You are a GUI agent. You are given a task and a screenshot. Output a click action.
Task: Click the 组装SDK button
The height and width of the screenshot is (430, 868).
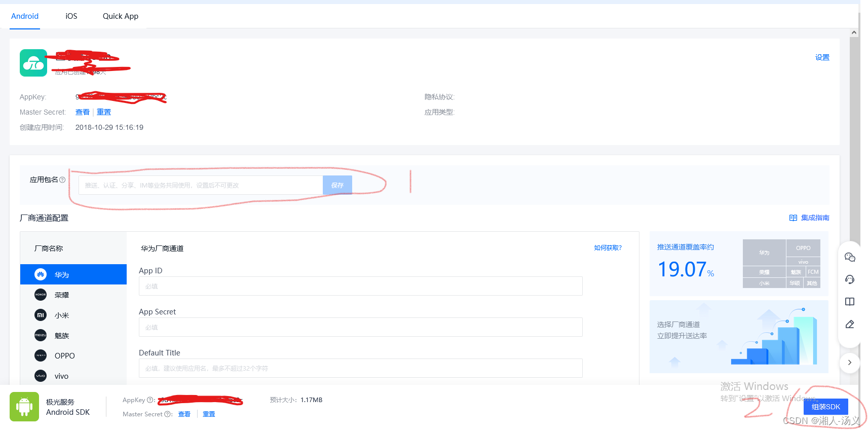[825, 407]
